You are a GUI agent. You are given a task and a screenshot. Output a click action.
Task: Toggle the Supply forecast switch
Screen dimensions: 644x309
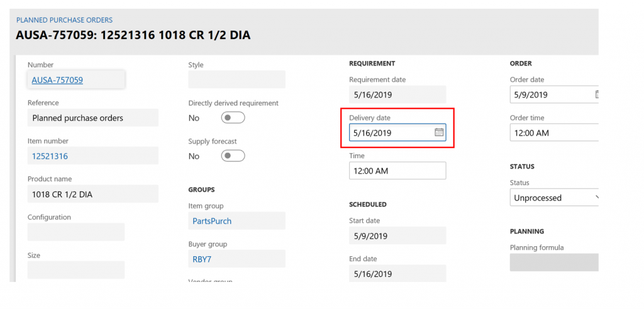pyautogui.click(x=233, y=156)
